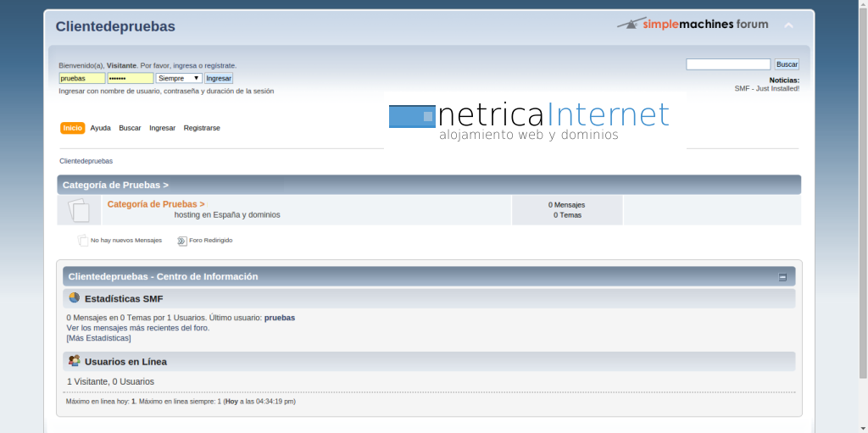
Task: Click 'hosting en España y dominios' description
Action: 227,215
